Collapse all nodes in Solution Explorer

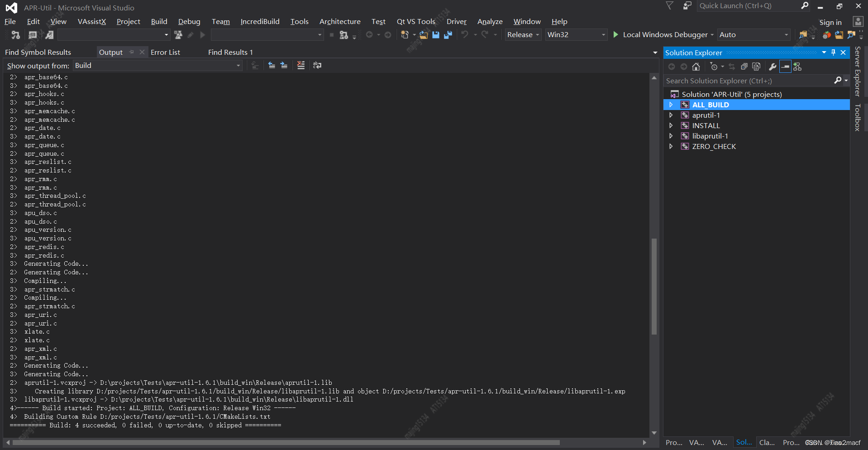click(x=744, y=66)
